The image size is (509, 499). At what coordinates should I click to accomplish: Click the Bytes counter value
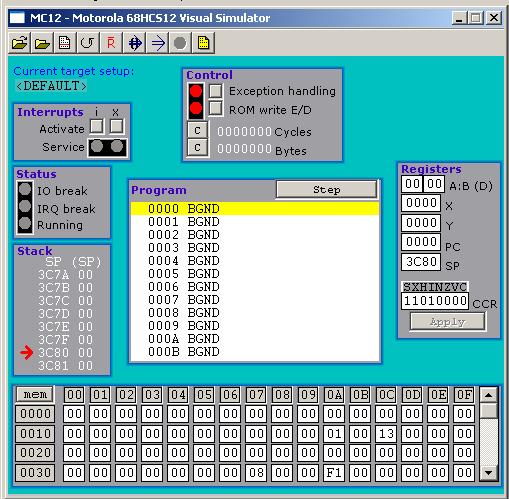tap(244, 149)
